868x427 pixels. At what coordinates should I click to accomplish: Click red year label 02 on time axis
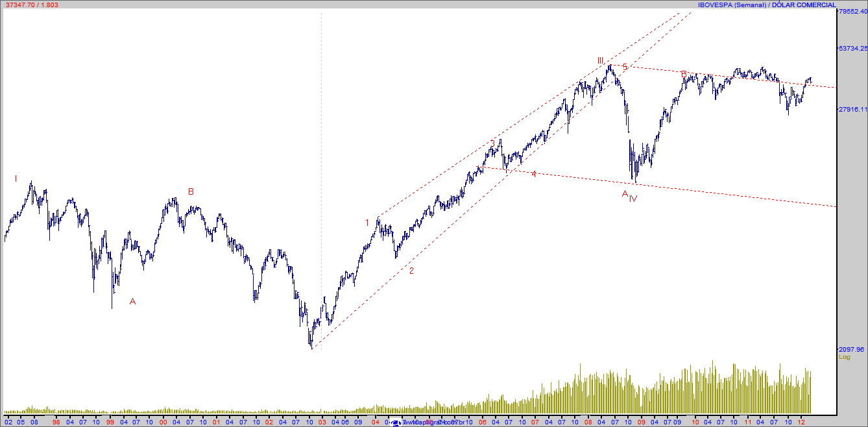click(x=269, y=422)
